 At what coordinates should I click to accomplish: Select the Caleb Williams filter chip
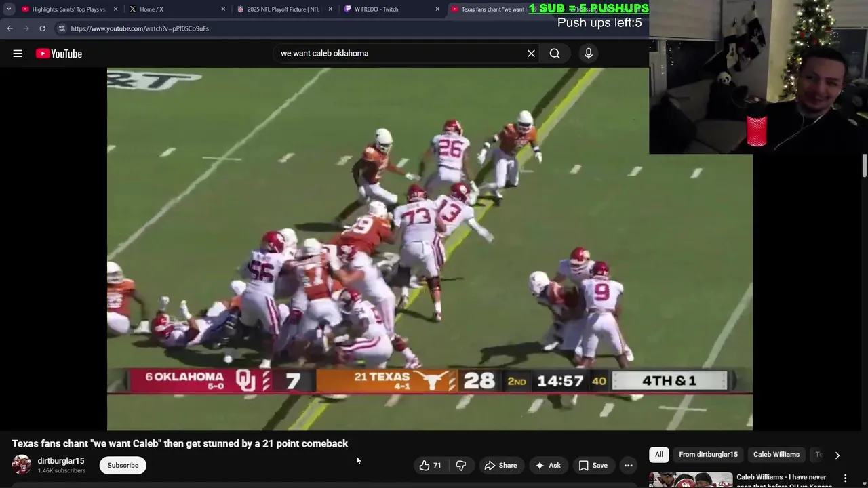tap(776, 455)
